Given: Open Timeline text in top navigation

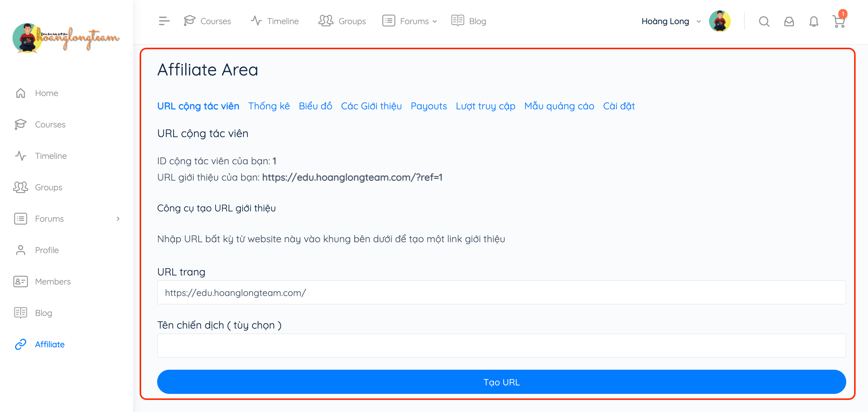Looking at the screenshot, I should click(283, 21).
